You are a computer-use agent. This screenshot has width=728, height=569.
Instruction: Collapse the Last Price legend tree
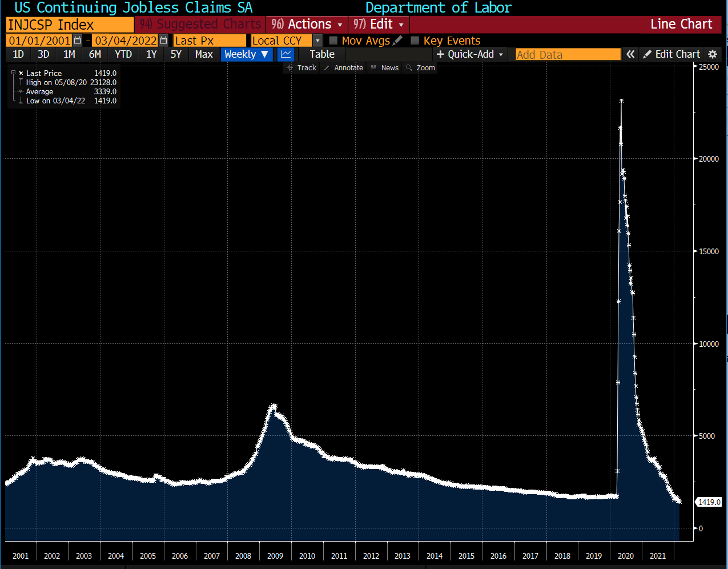pyautogui.click(x=13, y=73)
